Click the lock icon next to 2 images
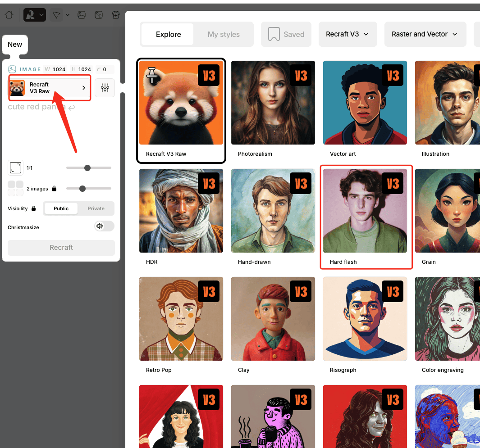This screenshot has width=480, height=448. point(54,188)
